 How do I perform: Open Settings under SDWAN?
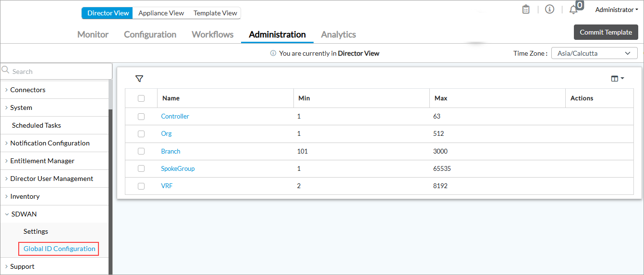36,231
